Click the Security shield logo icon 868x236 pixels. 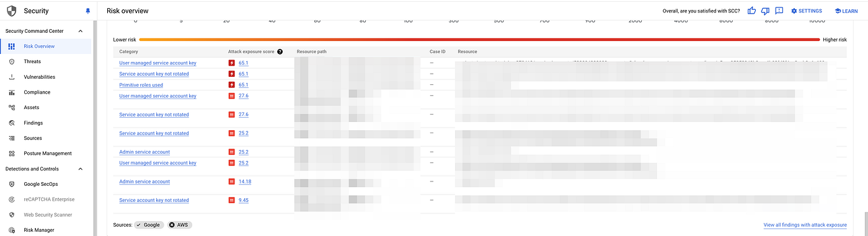(x=12, y=11)
